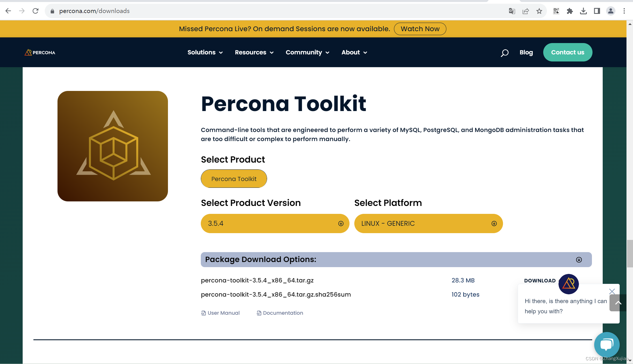Toggle the browser side panel icon
The width and height of the screenshot is (633, 364).
(x=597, y=11)
